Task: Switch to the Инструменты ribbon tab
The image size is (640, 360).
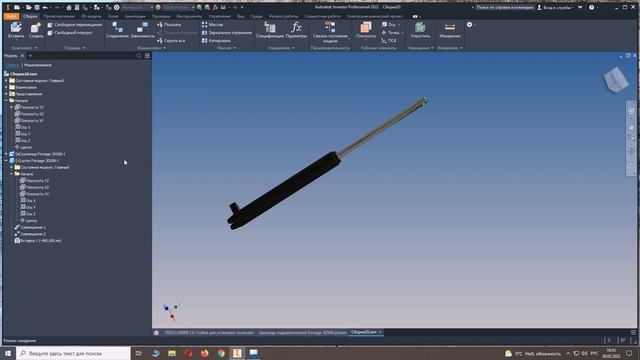Action: (189, 16)
